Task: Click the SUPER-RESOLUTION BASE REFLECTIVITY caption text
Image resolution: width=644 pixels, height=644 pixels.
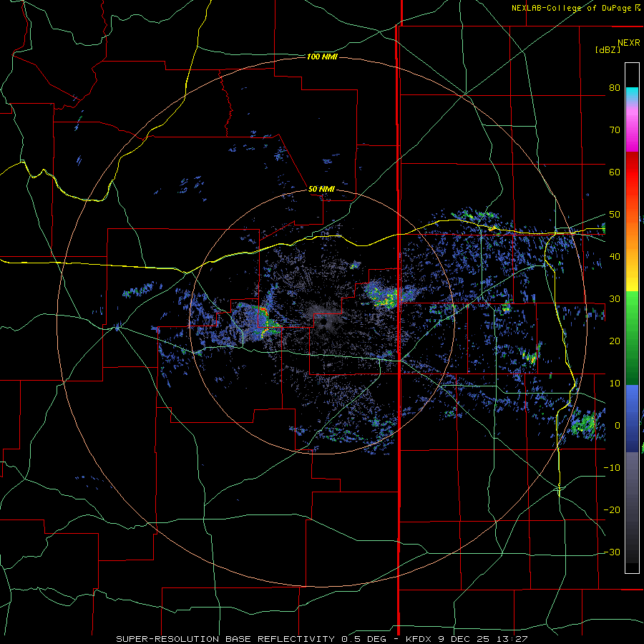Action: pos(225,639)
